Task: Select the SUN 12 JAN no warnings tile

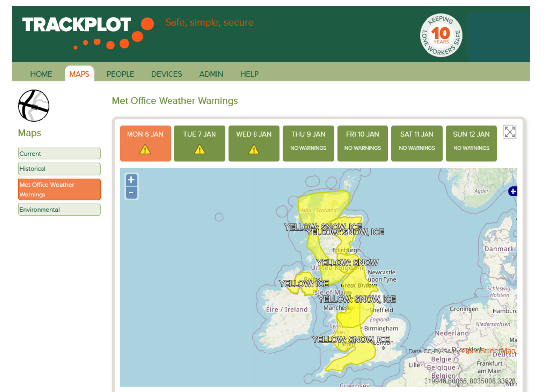Action: 471,144
